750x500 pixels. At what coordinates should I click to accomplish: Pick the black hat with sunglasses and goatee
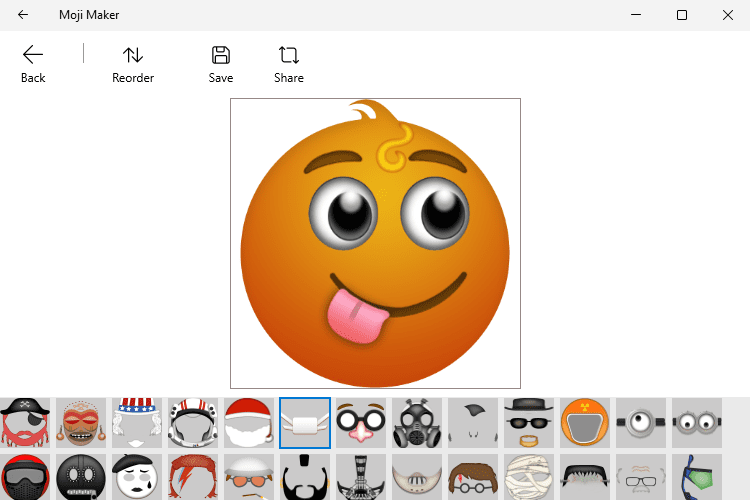[529, 423]
